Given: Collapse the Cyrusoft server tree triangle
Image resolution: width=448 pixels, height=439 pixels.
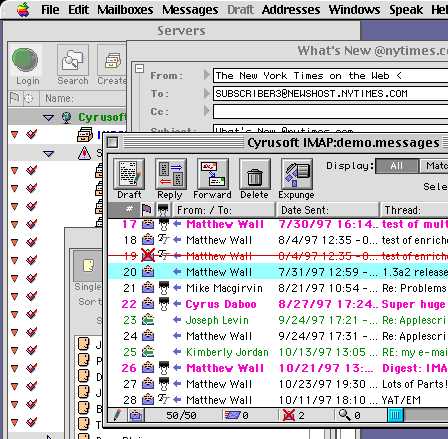Looking at the screenshot, I should click(48, 117).
